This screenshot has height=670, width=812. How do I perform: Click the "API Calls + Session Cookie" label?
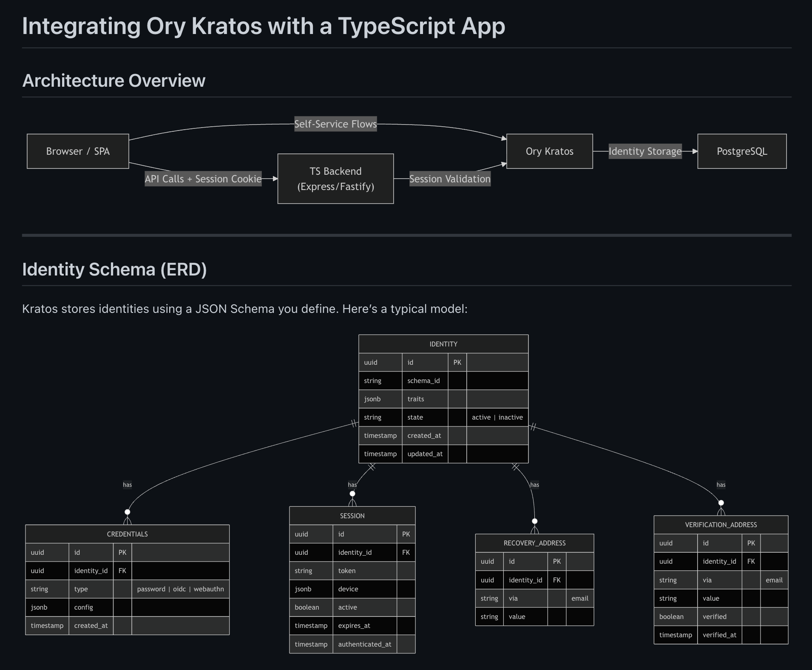[203, 179]
